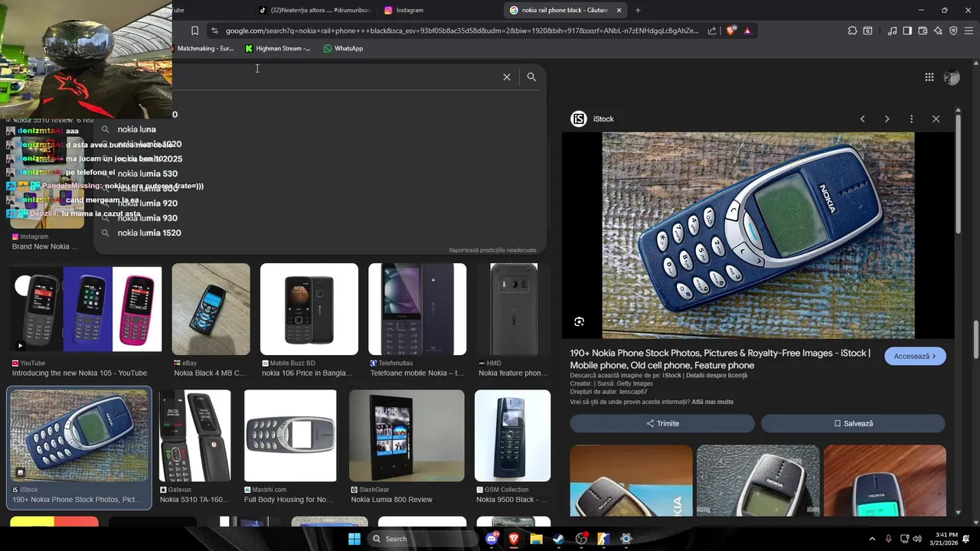Viewport: 980px width, 551px height.
Task: Switch to the TikTok Neatenția altora tab
Action: point(314,10)
